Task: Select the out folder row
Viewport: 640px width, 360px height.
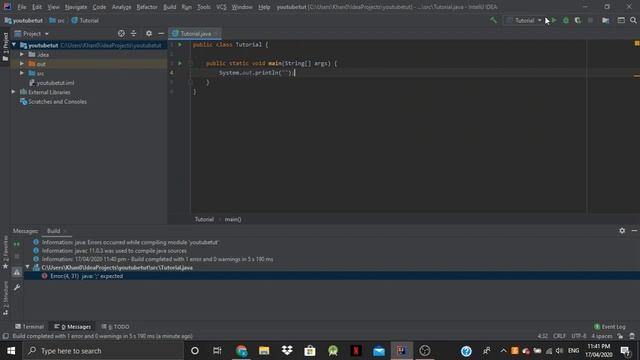Action: [88, 64]
